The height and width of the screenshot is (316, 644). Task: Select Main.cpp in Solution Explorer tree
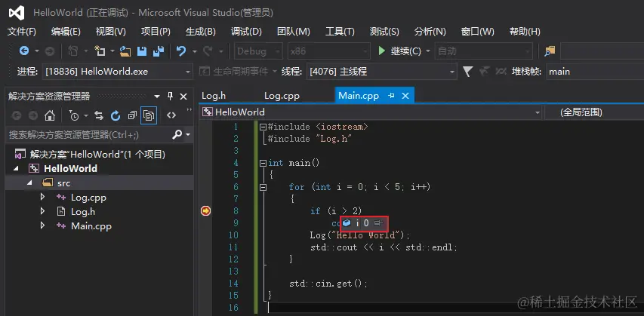tap(91, 226)
